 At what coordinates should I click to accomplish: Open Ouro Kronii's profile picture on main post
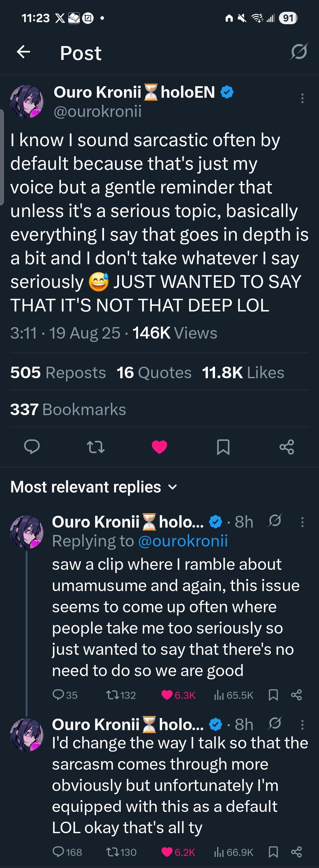(27, 102)
